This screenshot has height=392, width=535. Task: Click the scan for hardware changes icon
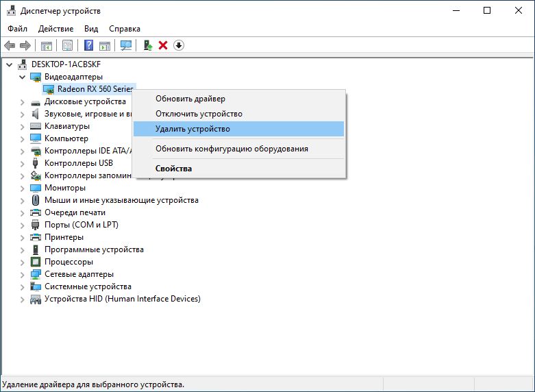[126, 45]
